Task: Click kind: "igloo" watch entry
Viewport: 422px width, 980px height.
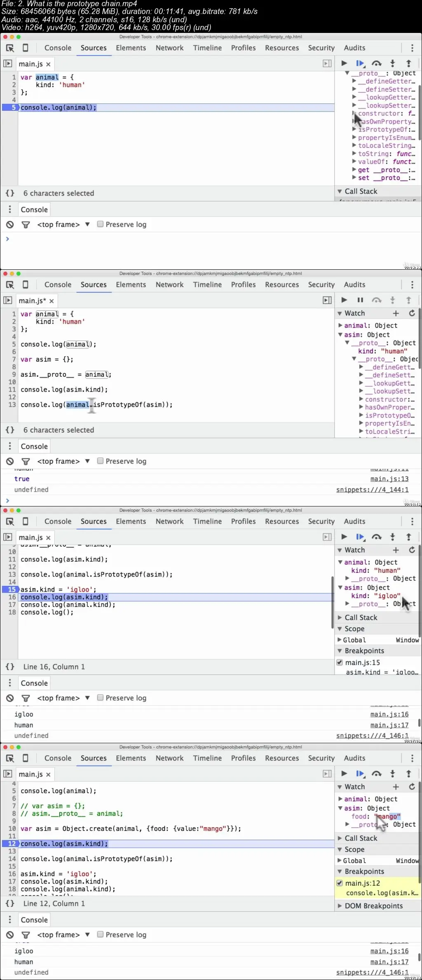Action: (x=375, y=596)
